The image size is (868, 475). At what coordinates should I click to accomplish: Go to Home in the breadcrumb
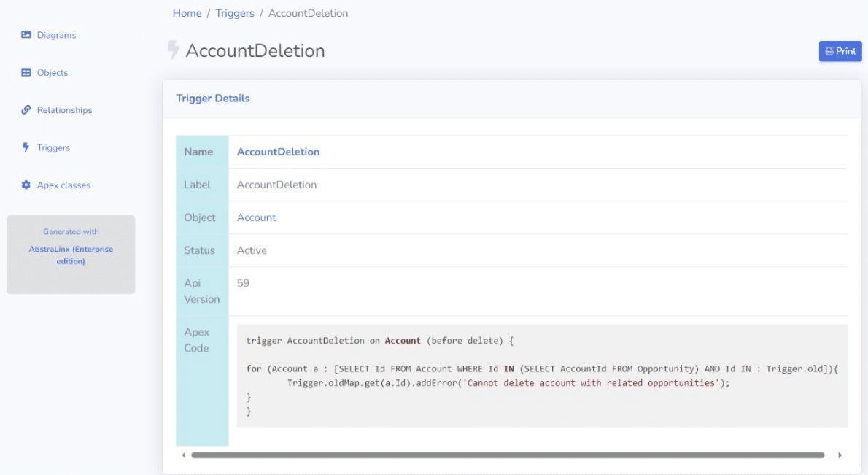(186, 13)
